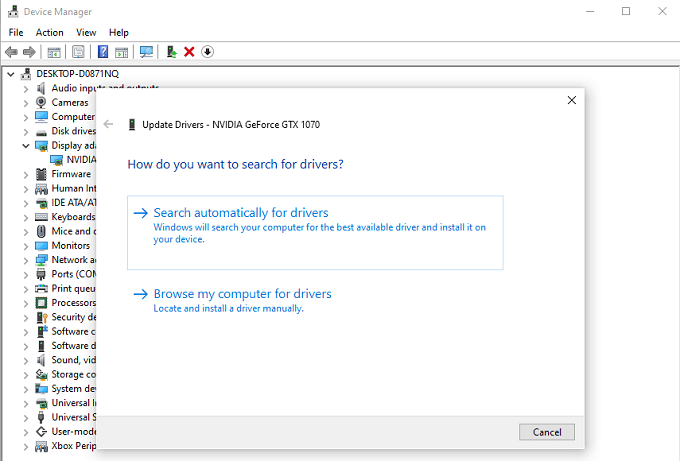Expand the Cameras category
680x461 pixels.
click(26, 103)
